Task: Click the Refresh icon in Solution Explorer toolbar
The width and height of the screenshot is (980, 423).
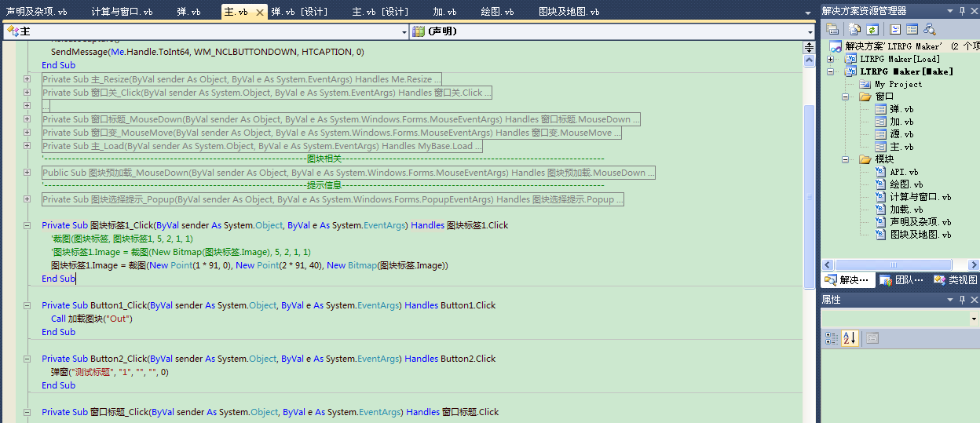Action: click(872, 29)
